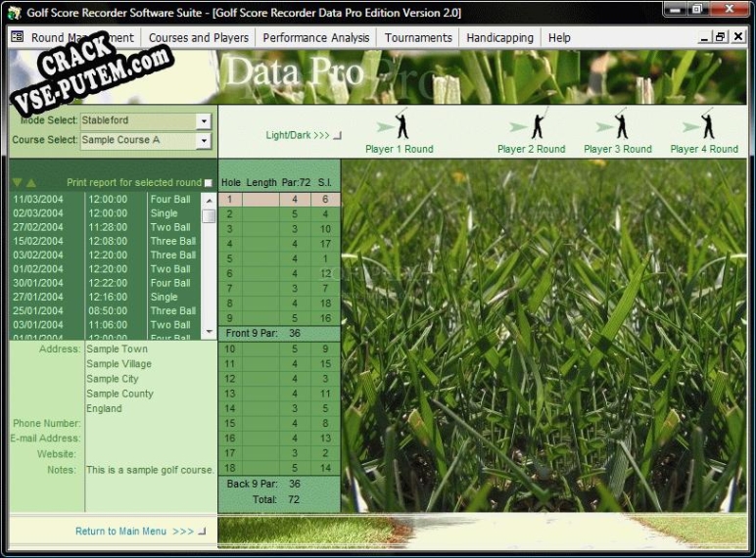Click Return to Main Menu link
756x558 pixels.
140,531
